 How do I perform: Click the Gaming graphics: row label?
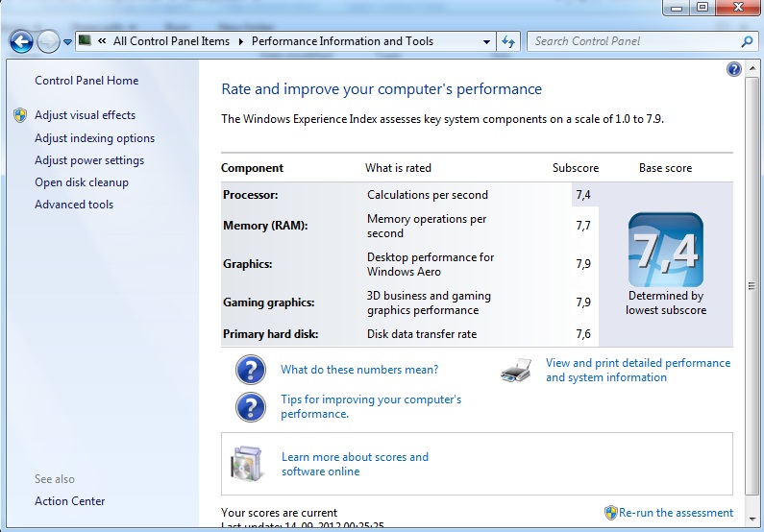(x=269, y=302)
